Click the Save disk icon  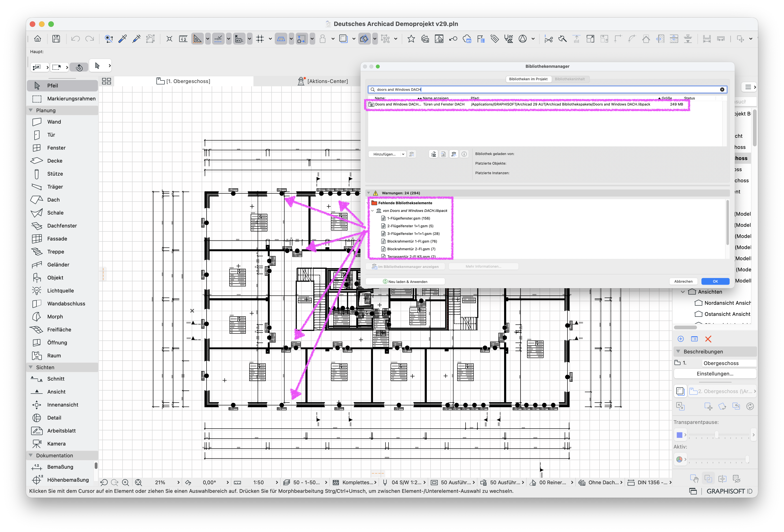56,39
